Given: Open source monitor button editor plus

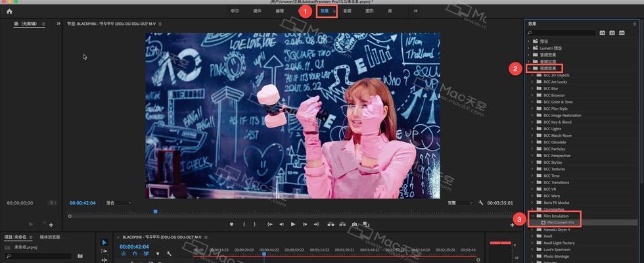Looking at the screenshot, I should click(x=51, y=225).
